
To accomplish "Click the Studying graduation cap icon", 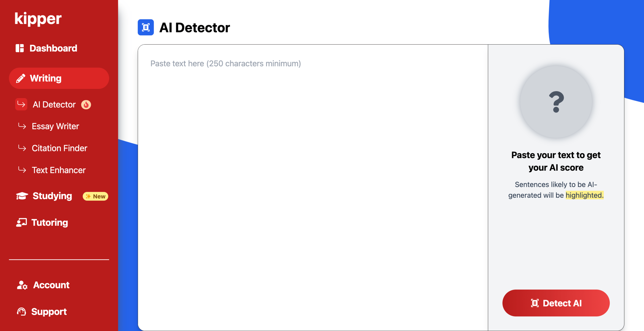I will (22, 196).
